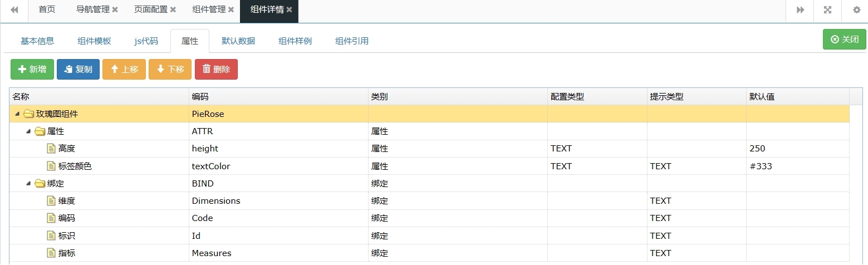Click the 类别 column header
The height and width of the screenshot is (265, 868).
[x=458, y=96]
